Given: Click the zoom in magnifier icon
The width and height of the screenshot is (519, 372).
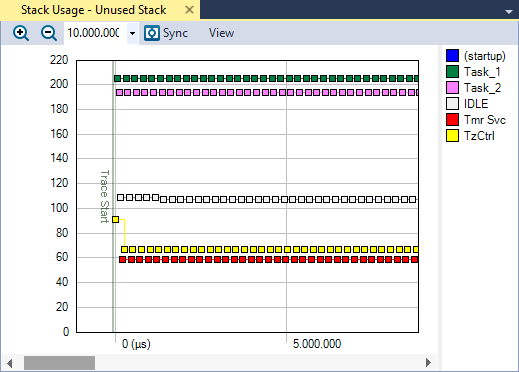Looking at the screenshot, I should 21,33.
